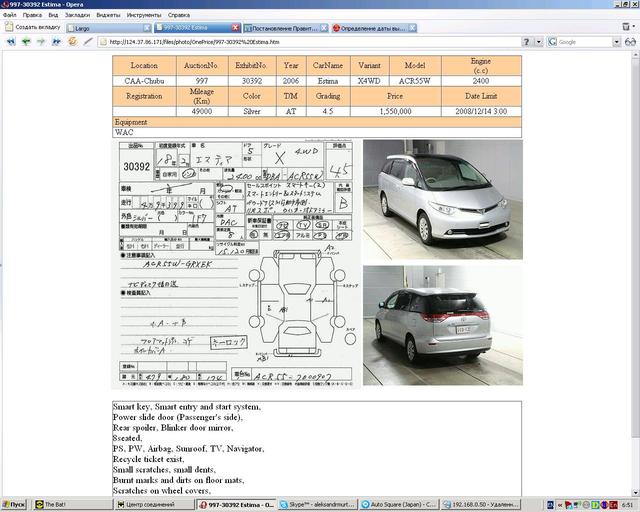Open the Windows Пуск start button

(x=14, y=505)
